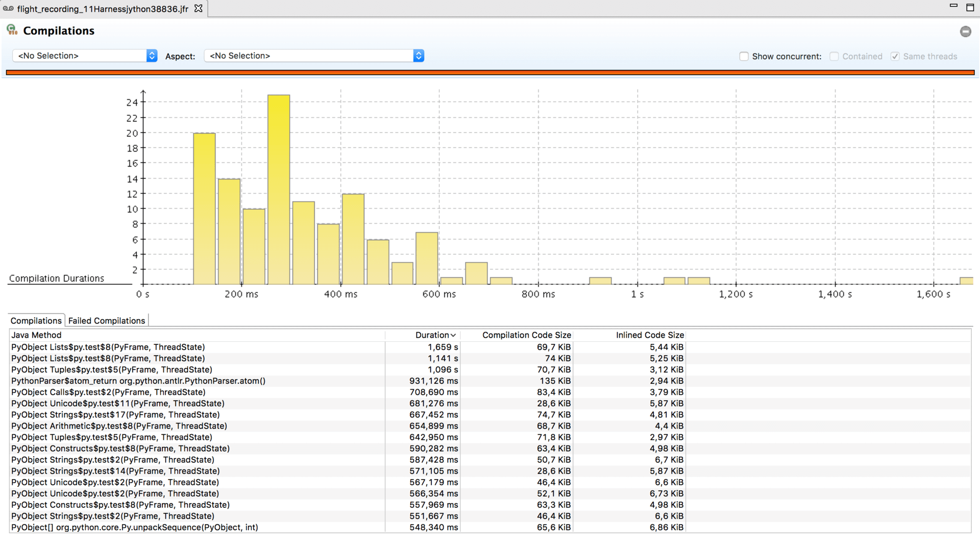This screenshot has height=546, width=980.
Task: Click the orange time range bar
Action: point(490,72)
